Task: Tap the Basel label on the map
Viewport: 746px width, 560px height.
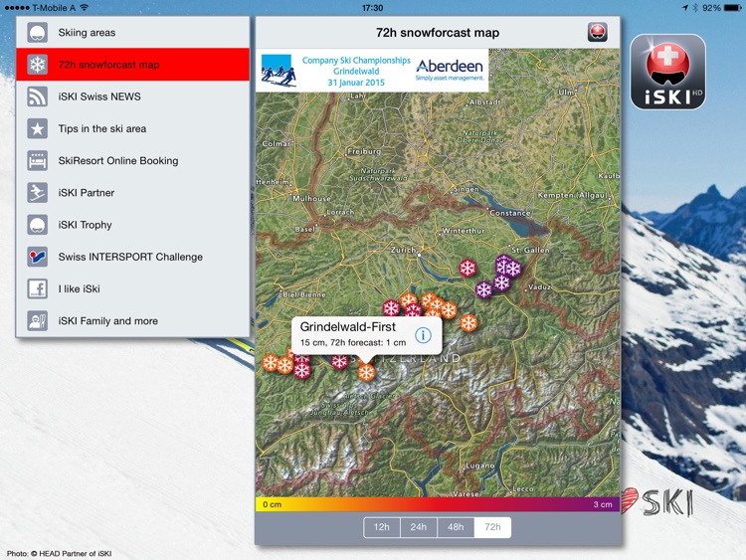Action: click(304, 229)
